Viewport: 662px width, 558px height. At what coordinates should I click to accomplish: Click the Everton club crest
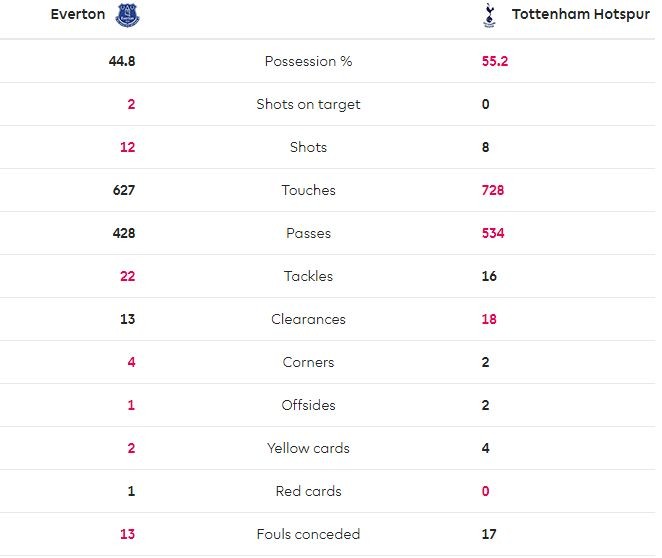click(127, 15)
